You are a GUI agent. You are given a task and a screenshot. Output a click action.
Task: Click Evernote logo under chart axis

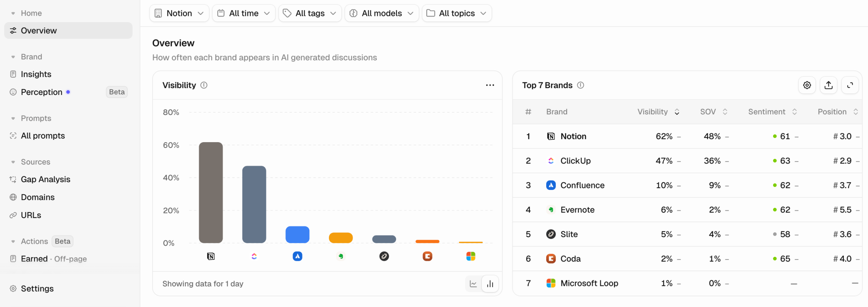coord(341,256)
